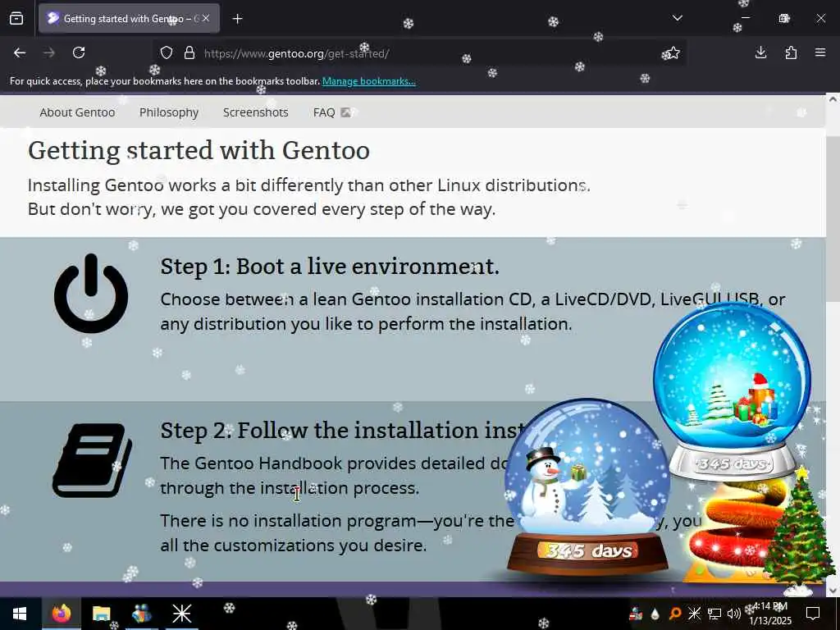Click the padlock site information icon
This screenshot has width=840, height=630.
tap(189, 53)
